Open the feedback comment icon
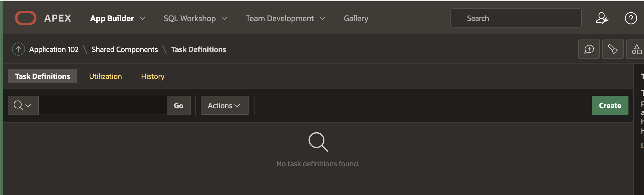The image size is (644, 195). 589,49
